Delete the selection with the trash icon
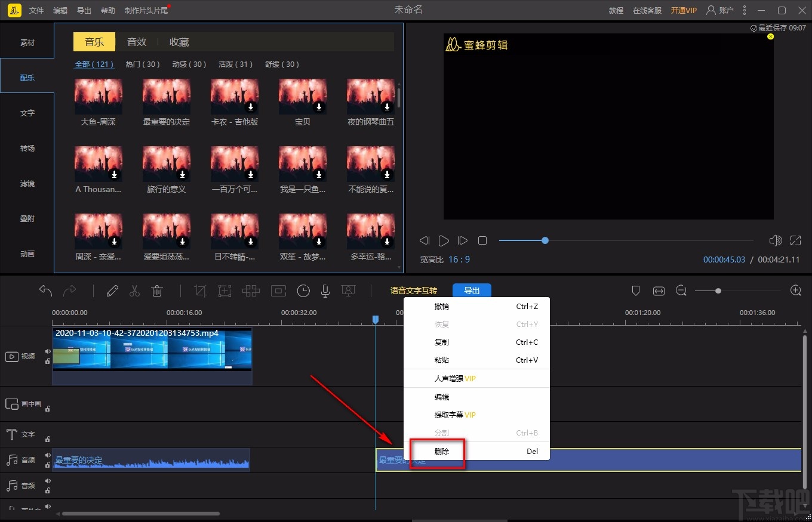Viewport: 812px width, 522px height. point(157,291)
